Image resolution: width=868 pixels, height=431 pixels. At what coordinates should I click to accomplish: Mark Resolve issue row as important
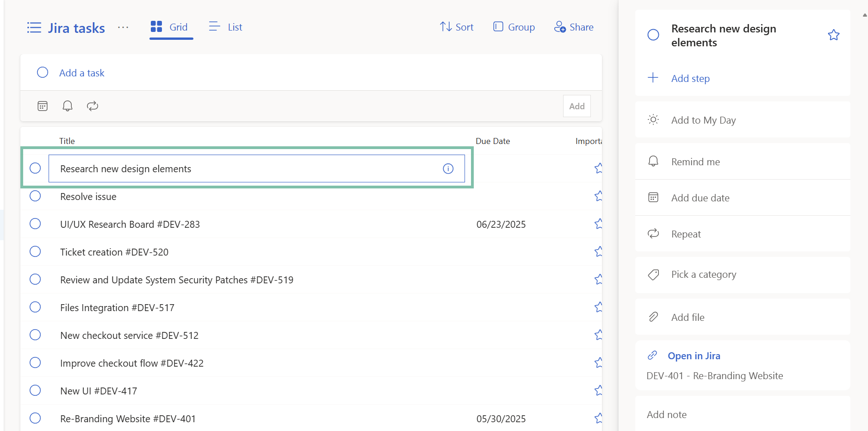click(598, 196)
